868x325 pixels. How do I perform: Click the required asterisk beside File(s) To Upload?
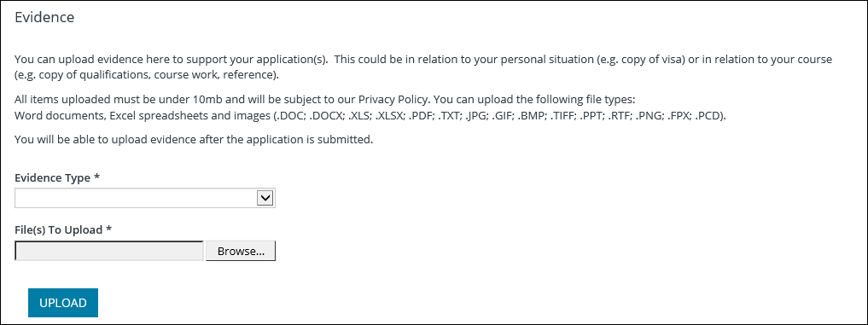coord(109,229)
